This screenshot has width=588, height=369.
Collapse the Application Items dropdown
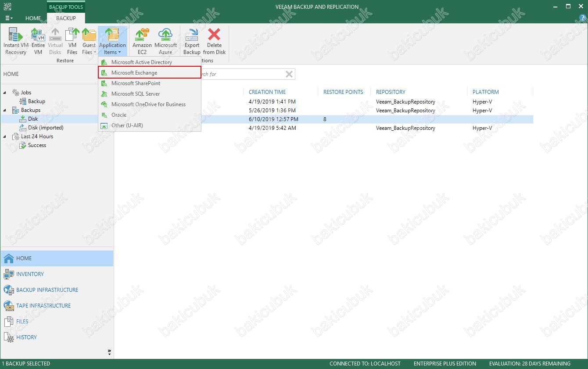tap(112, 42)
